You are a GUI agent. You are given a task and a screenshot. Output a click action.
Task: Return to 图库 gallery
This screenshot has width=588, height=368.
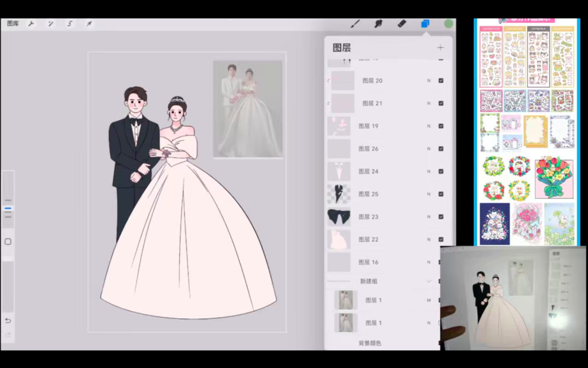click(x=14, y=24)
